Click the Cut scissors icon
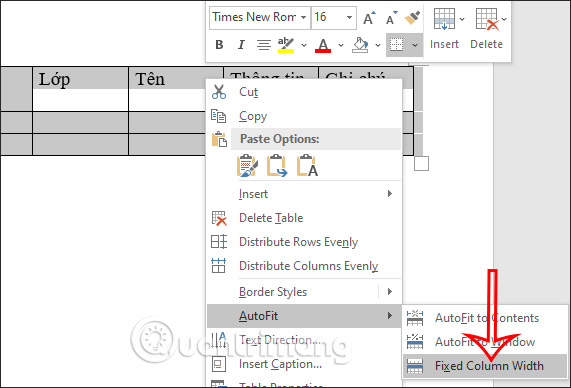571x388 pixels. (219, 92)
